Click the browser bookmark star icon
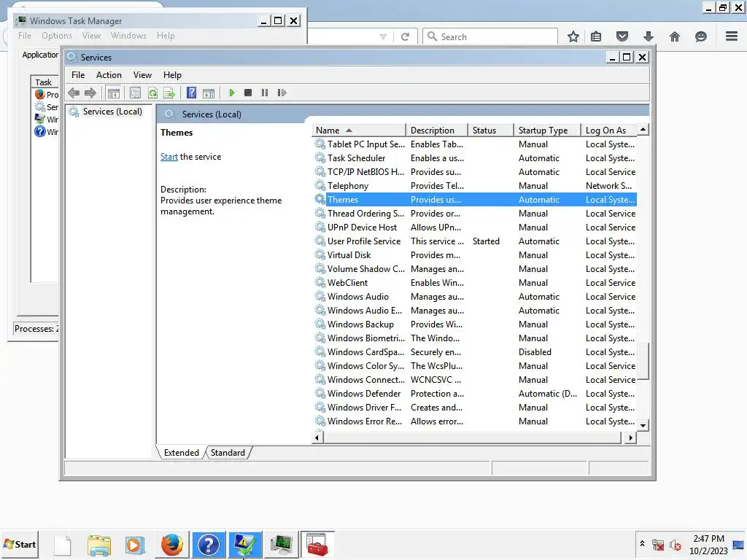This screenshot has height=560, width=747. tap(573, 36)
